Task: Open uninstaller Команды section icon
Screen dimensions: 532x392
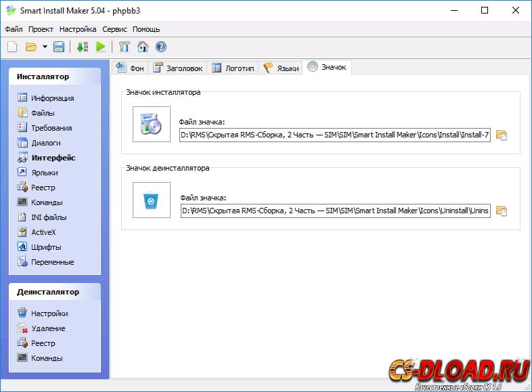Action: [x=22, y=357]
